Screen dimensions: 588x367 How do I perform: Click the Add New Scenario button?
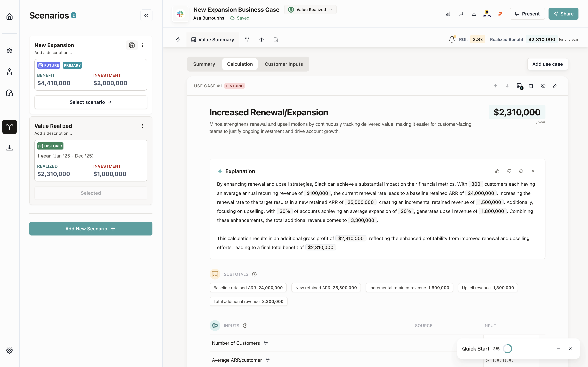(91, 229)
